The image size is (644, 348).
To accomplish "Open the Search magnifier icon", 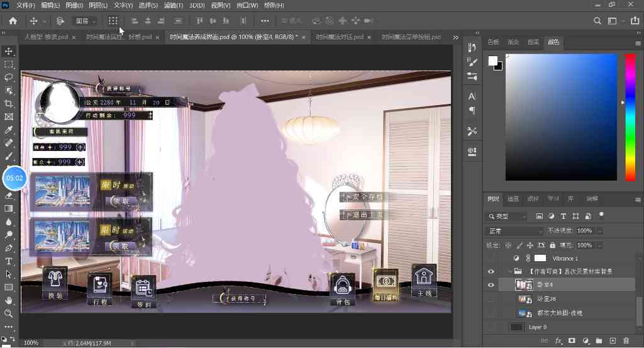I will click(x=597, y=21).
